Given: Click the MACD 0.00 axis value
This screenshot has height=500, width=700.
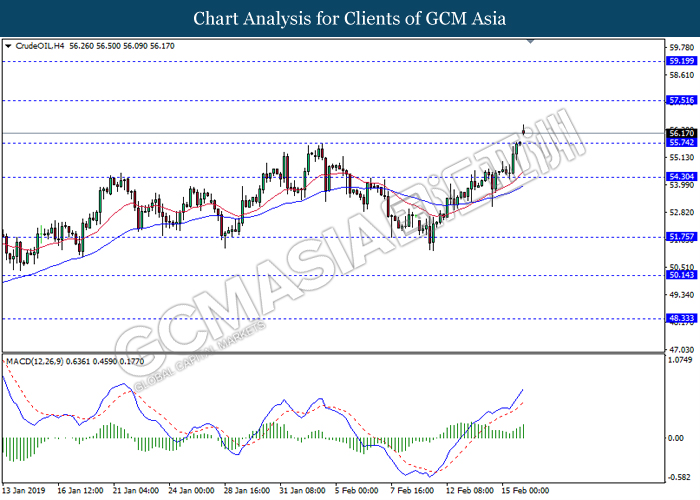Looking at the screenshot, I should click(677, 438).
